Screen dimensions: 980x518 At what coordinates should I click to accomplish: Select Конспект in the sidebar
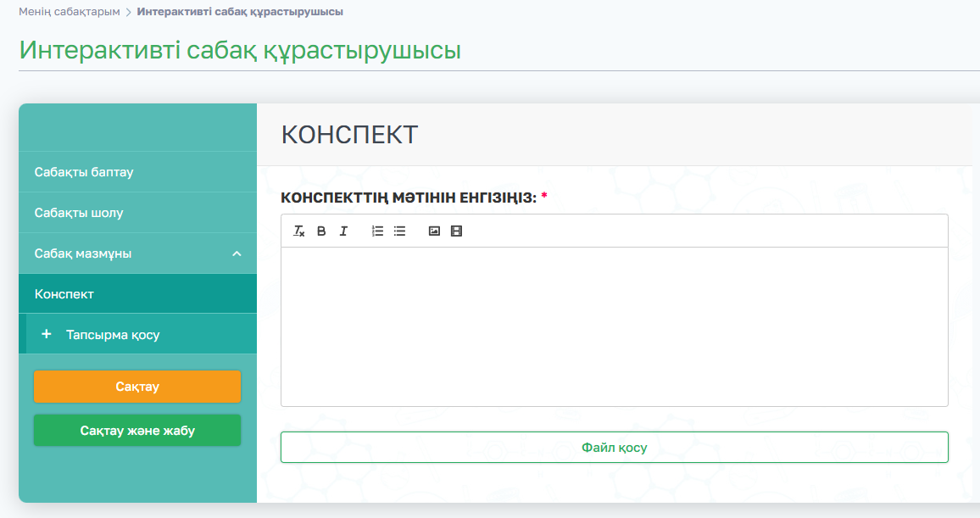tap(64, 294)
